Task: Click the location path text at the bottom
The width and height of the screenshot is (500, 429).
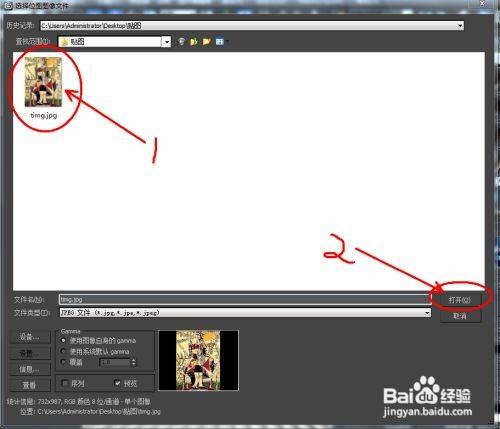Action: pyautogui.click(x=99, y=412)
